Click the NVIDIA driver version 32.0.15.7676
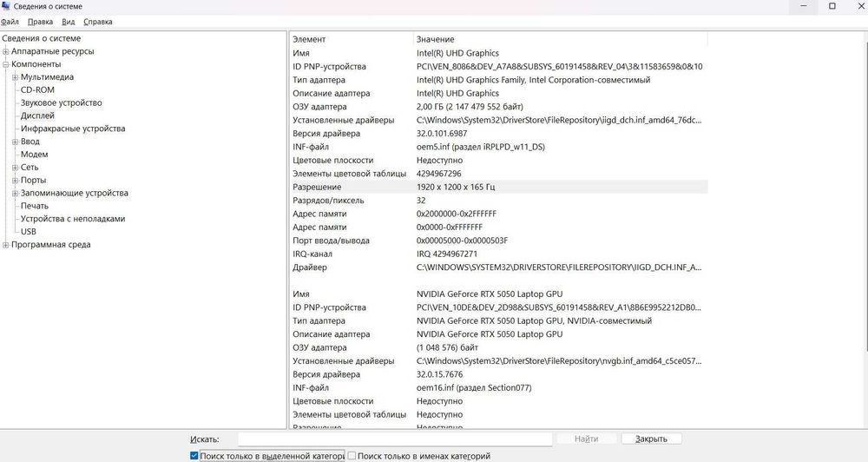Screen dimensions: 868x462 pos(439,374)
